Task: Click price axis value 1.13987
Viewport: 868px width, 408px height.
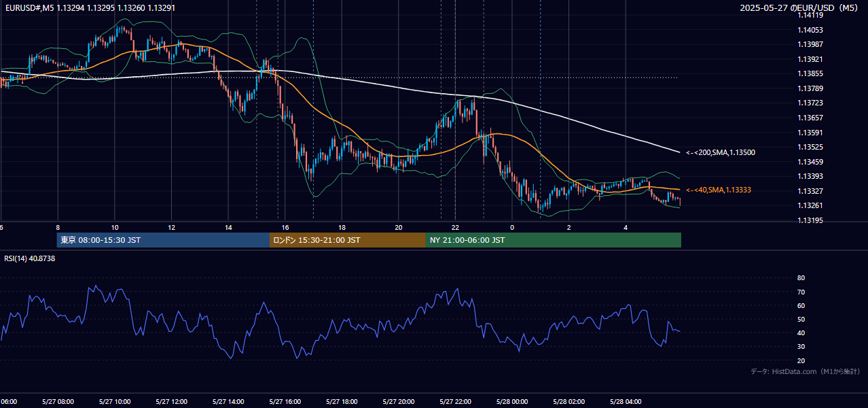Action: 810,44
